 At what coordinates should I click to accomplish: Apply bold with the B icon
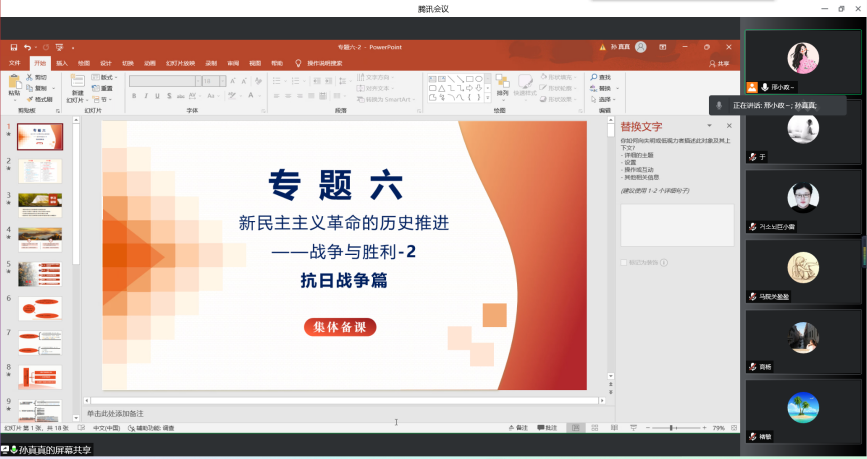point(133,96)
